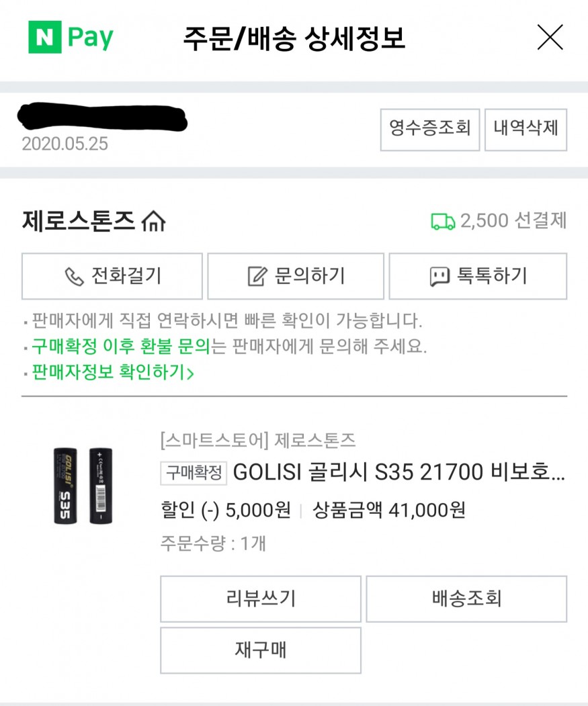Screen dimensions: 588x706
Task: Close the order detail page with X
Action: [x=550, y=38]
